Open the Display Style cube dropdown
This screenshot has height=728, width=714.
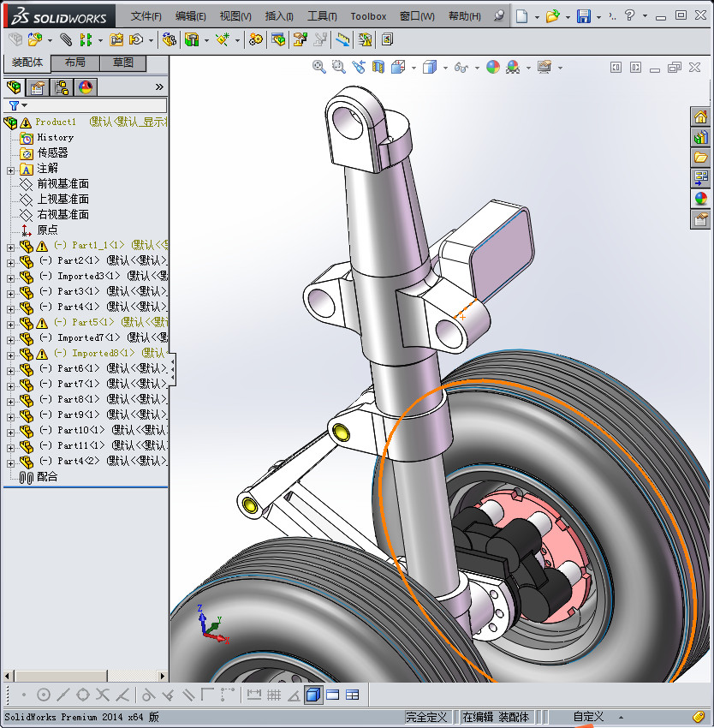tap(445, 69)
